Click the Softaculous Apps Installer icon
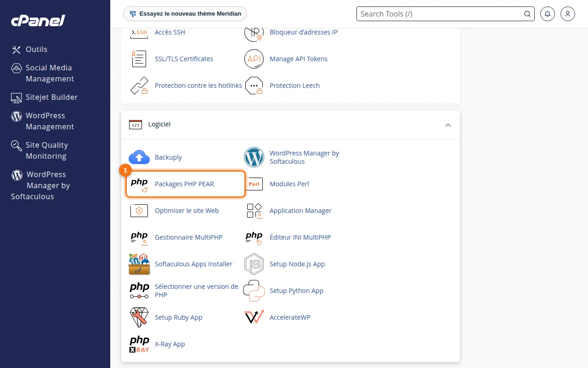 (139, 264)
